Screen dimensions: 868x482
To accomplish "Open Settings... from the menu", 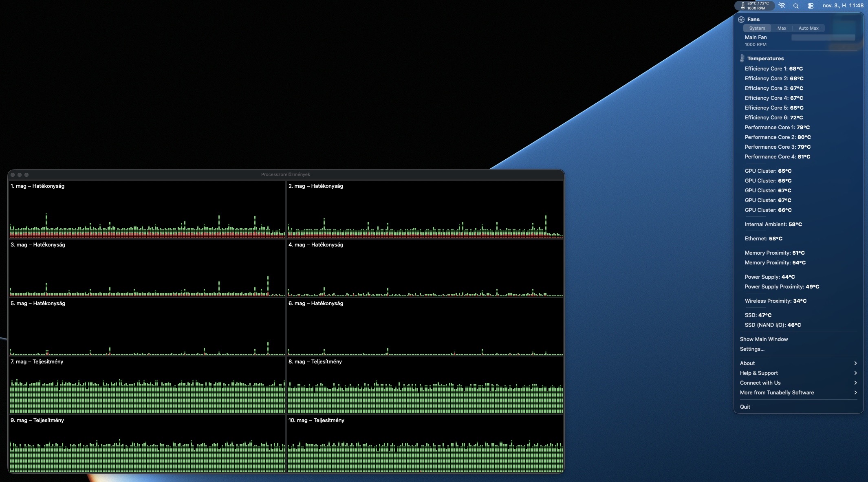I will coord(752,349).
